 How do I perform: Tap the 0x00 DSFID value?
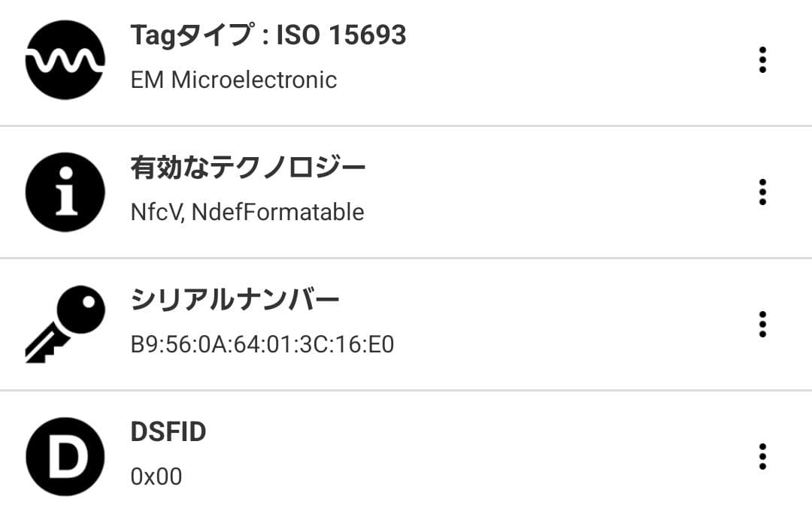coord(156,476)
